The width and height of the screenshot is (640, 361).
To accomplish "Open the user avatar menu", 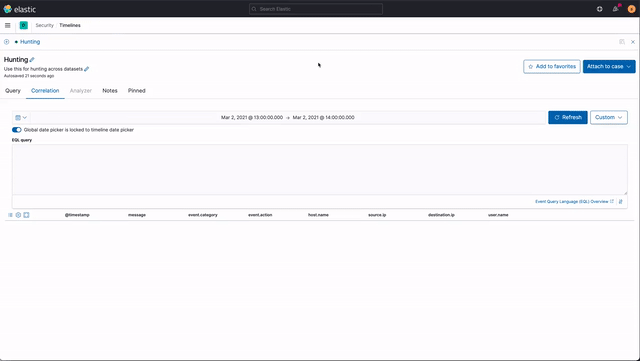I will [x=631, y=9].
